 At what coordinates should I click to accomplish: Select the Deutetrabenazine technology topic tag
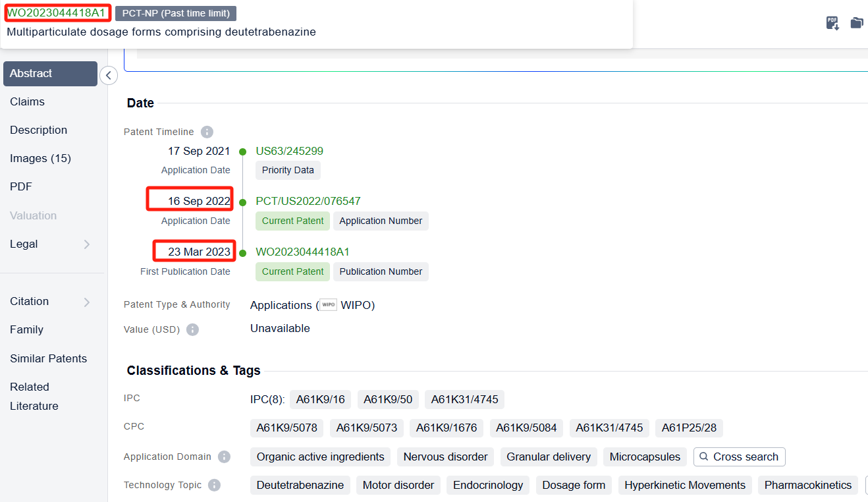(300, 485)
